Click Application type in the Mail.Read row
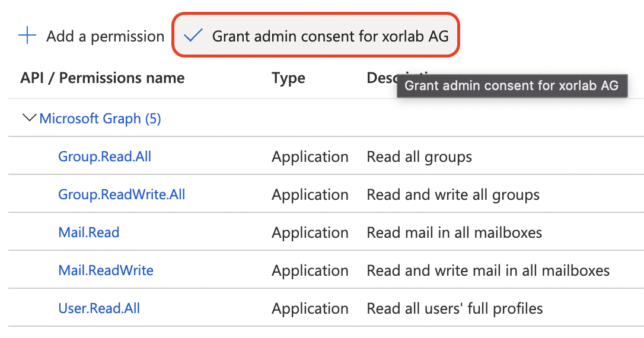This screenshot has height=338, width=644. pos(310,233)
